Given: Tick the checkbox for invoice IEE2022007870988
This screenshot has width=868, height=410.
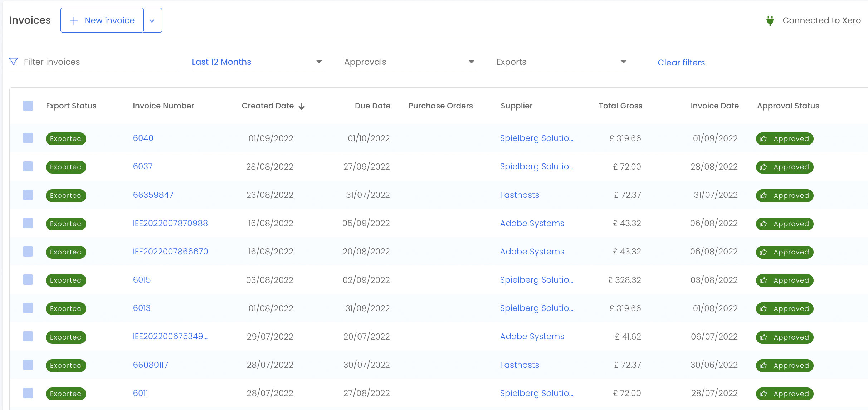Looking at the screenshot, I should pyautogui.click(x=28, y=223).
